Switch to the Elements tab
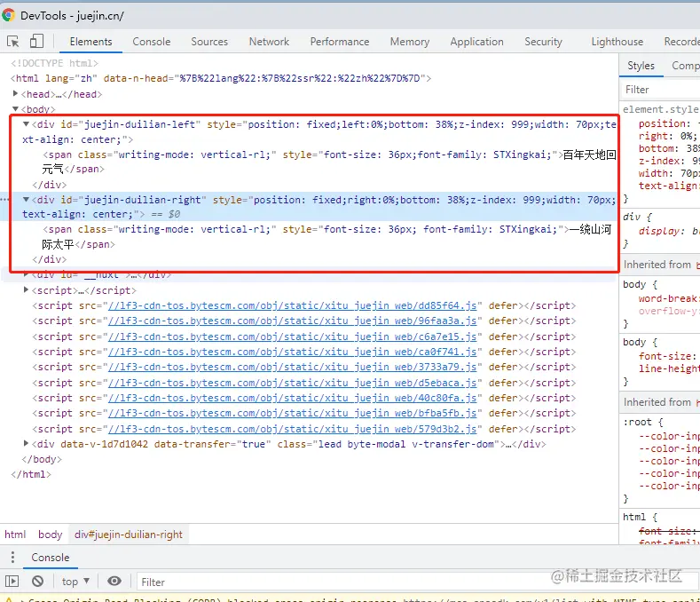Viewport: 700px width, 602px height. pos(90,42)
